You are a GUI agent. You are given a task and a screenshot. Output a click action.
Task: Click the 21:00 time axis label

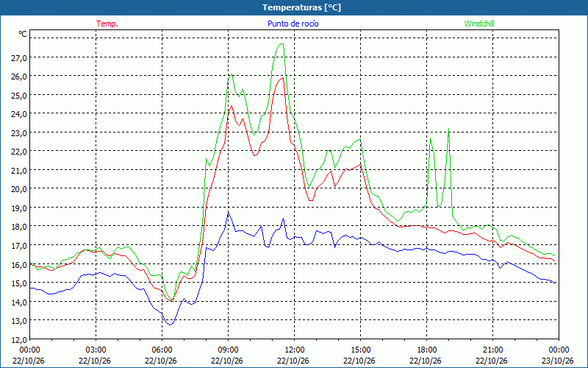click(x=492, y=350)
